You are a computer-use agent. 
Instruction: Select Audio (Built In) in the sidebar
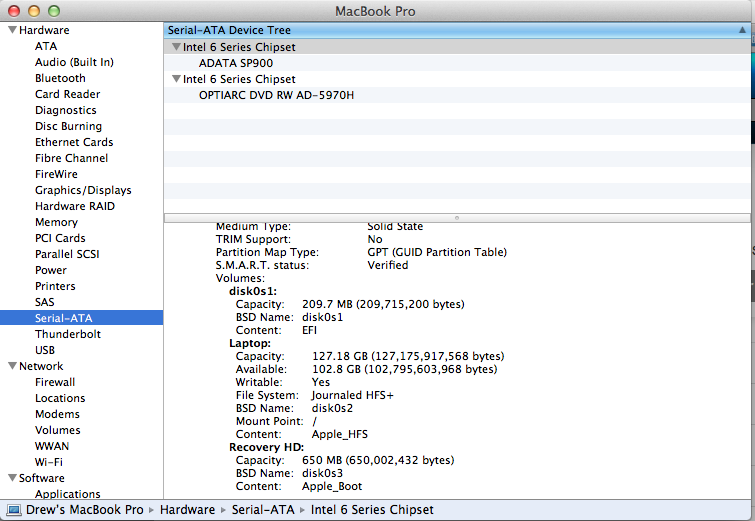click(74, 62)
